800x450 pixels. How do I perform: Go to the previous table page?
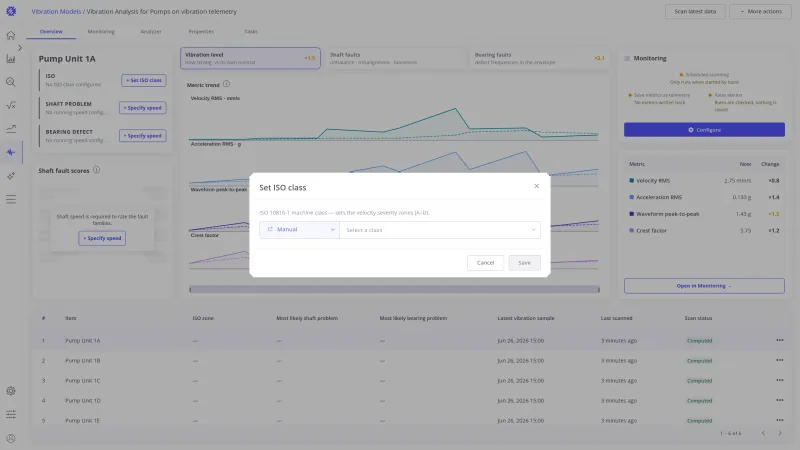[x=763, y=433]
